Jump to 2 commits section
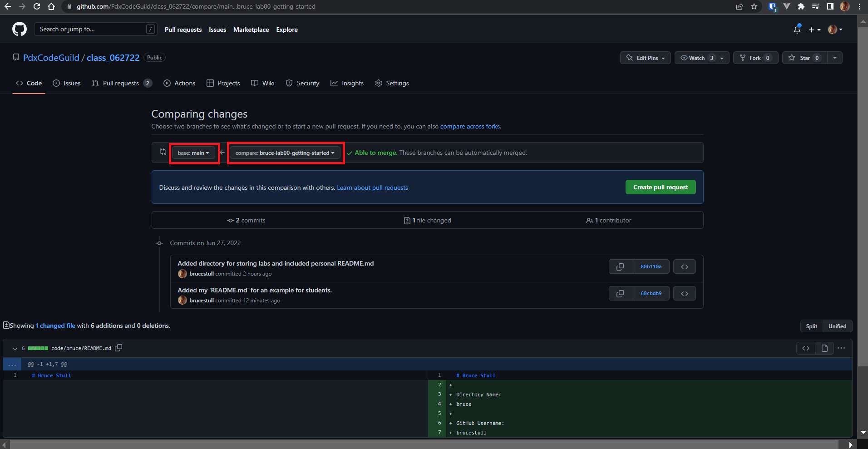This screenshot has width=868, height=449. tap(246, 220)
